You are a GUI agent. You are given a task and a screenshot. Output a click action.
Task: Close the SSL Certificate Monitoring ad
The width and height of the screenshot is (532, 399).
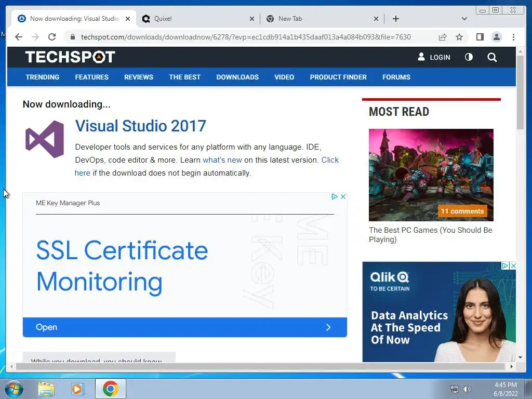tap(343, 196)
